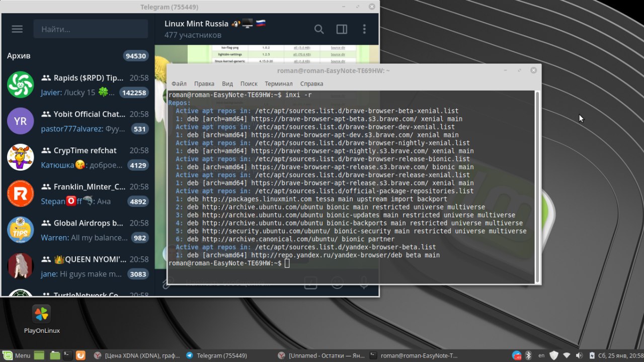Open Global Airdrops chat
The image size is (644, 362).
coord(77,230)
